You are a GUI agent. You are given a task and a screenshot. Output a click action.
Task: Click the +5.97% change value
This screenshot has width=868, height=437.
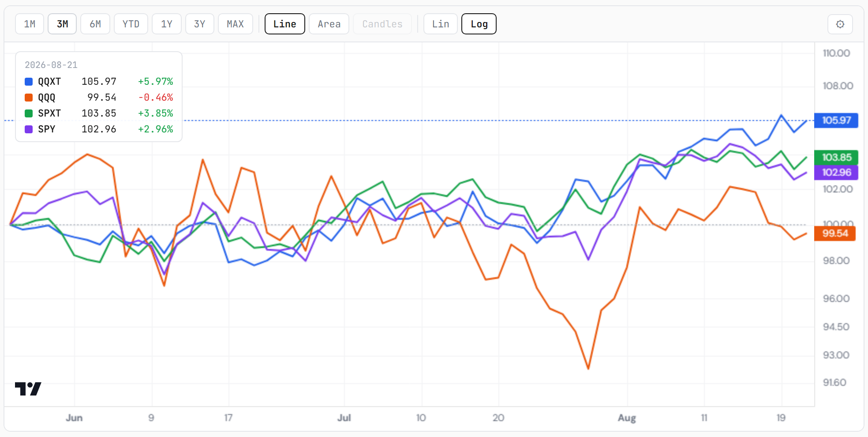coord(156,82)
